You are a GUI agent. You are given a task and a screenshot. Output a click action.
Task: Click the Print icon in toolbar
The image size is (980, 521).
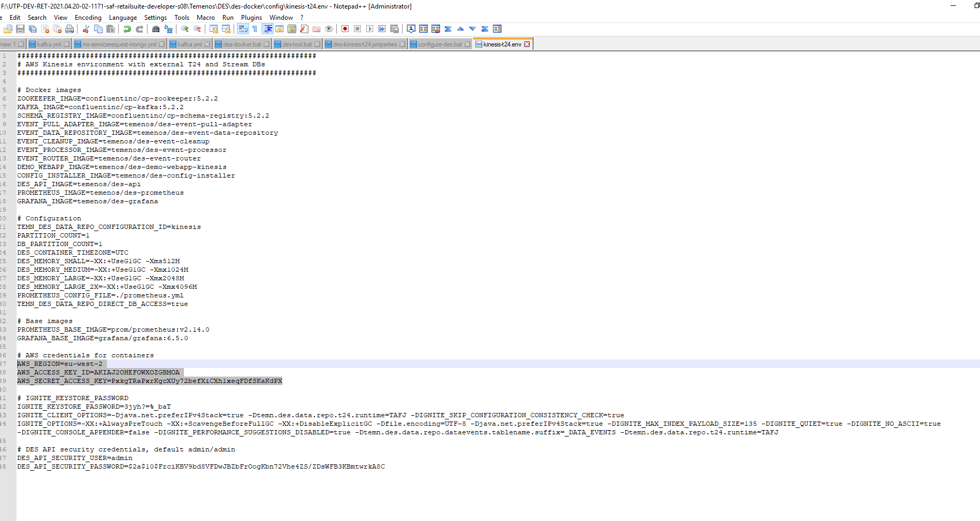[70, 29]
